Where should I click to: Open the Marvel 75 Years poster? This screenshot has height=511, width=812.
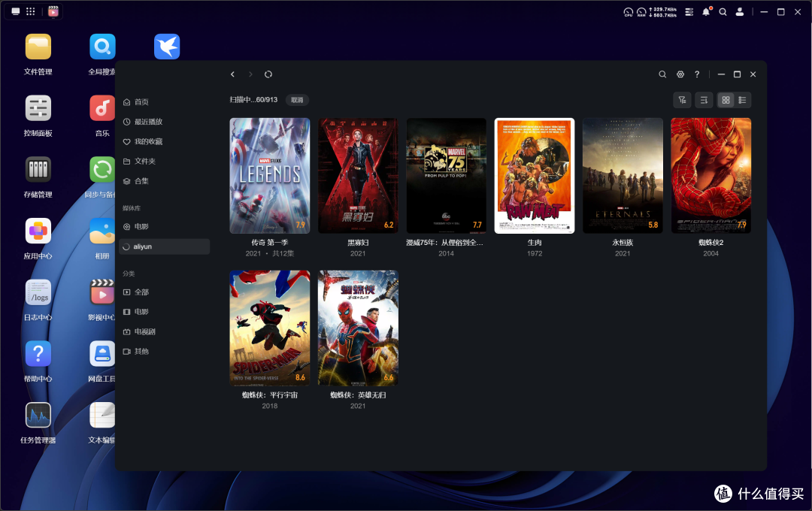pyautogui.click(x=447, y=176)
